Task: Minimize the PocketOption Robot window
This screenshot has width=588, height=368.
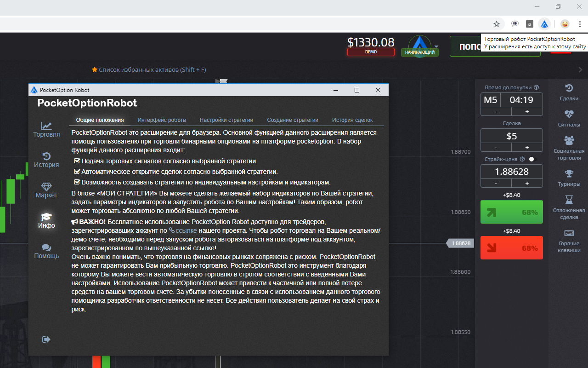Action: [x=336, y=90]
